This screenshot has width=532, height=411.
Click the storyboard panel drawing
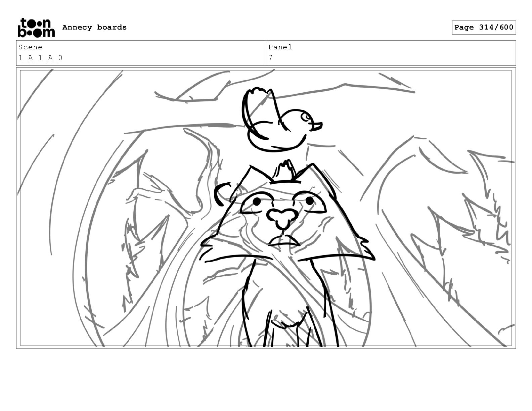click(266, 208)
